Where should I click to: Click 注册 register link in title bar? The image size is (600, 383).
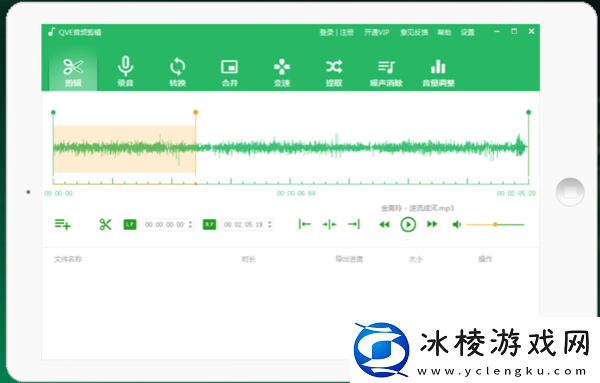point(347,33)
